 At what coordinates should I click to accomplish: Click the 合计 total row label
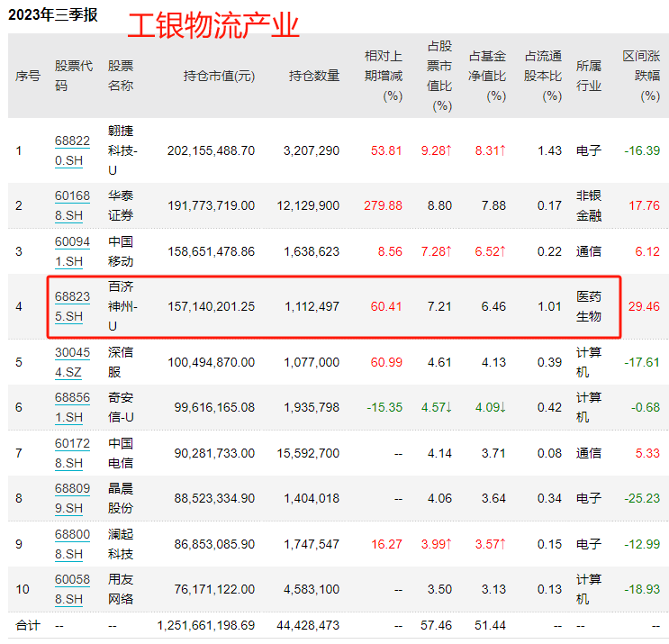[x=28, y=626]
